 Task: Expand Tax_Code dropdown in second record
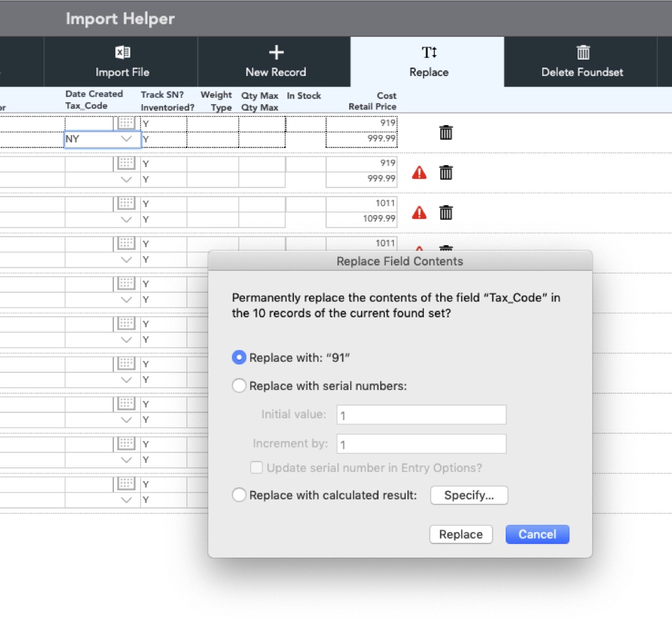(x=127, y=180)
